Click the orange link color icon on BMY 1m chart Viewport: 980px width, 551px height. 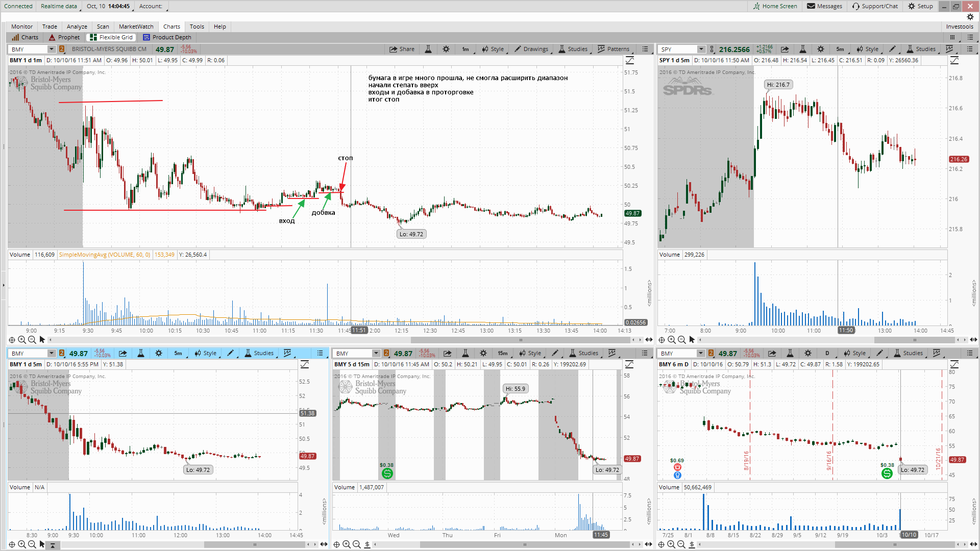[62, 49]
